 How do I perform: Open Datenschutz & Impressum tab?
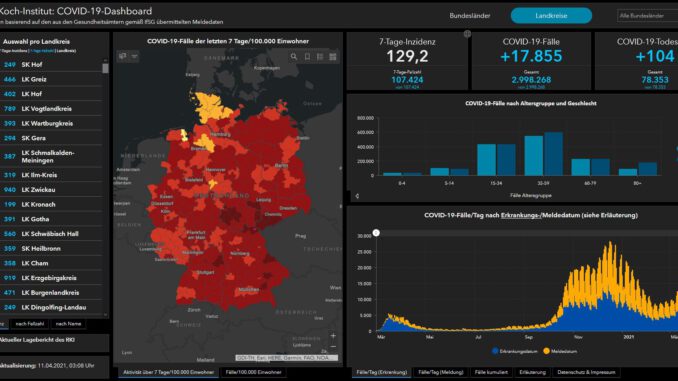586,372
